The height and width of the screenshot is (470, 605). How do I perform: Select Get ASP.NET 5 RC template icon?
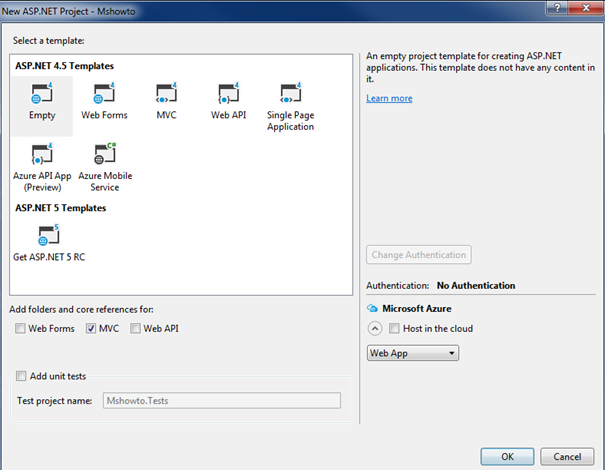[x=49, y=235]
